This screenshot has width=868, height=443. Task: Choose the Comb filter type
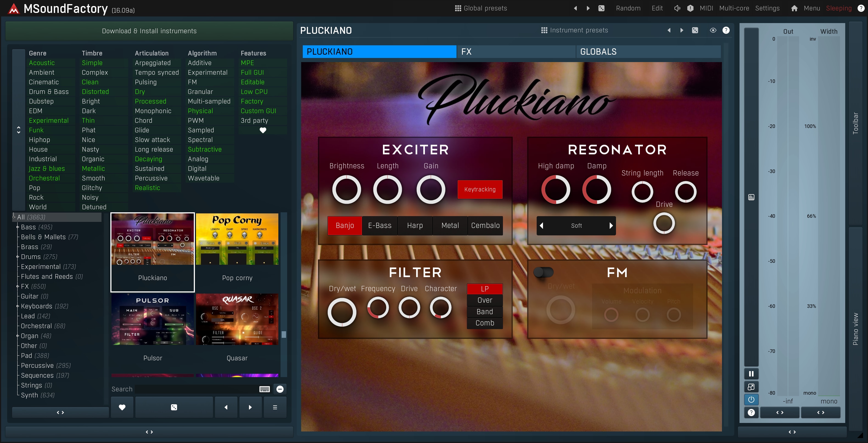click(x=485, y=323)
